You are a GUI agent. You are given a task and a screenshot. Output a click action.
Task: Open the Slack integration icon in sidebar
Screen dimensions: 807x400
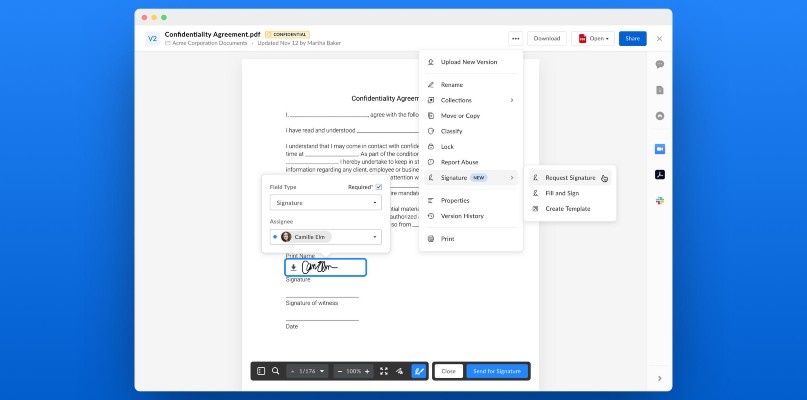[x=660, y=201]
